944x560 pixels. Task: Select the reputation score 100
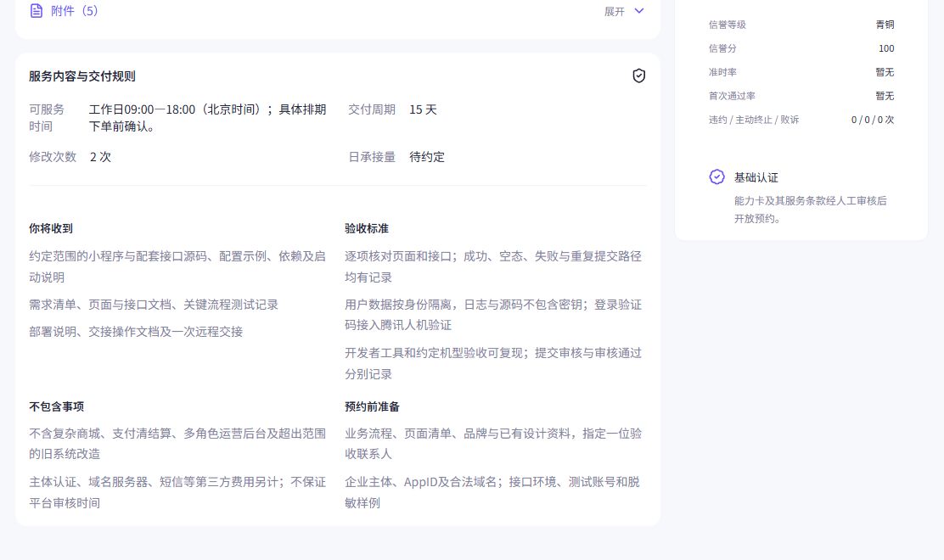click(886, 48)
